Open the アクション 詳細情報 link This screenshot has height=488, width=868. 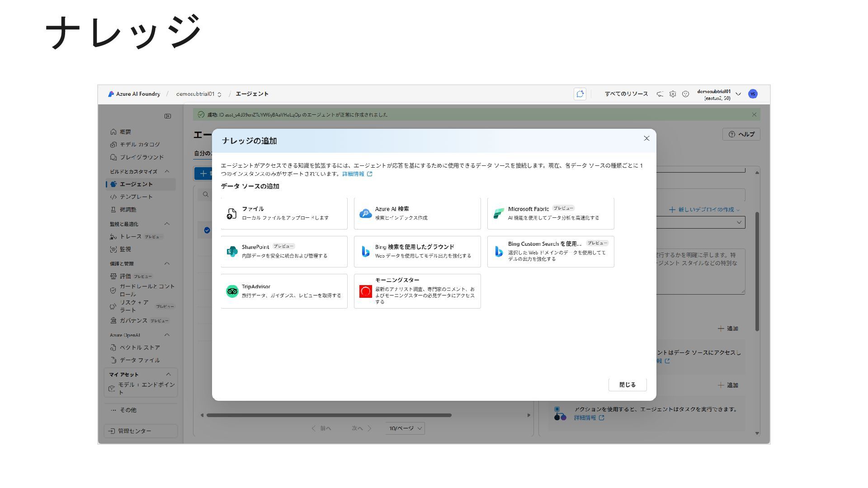pos(589,418)
